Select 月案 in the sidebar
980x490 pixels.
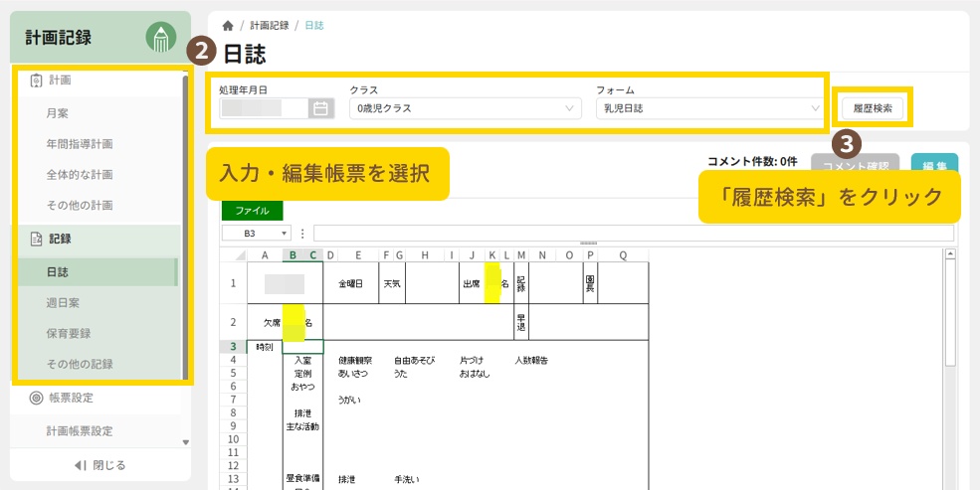pyautogui.click(x=58, y=114)
